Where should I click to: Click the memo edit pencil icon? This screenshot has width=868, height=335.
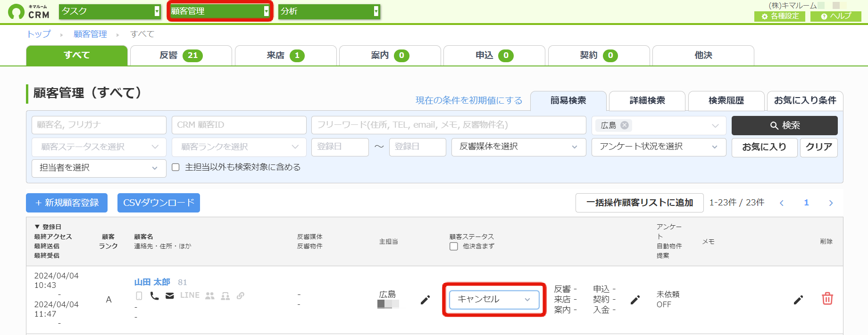pyautogui.click(x=798, y=300)
